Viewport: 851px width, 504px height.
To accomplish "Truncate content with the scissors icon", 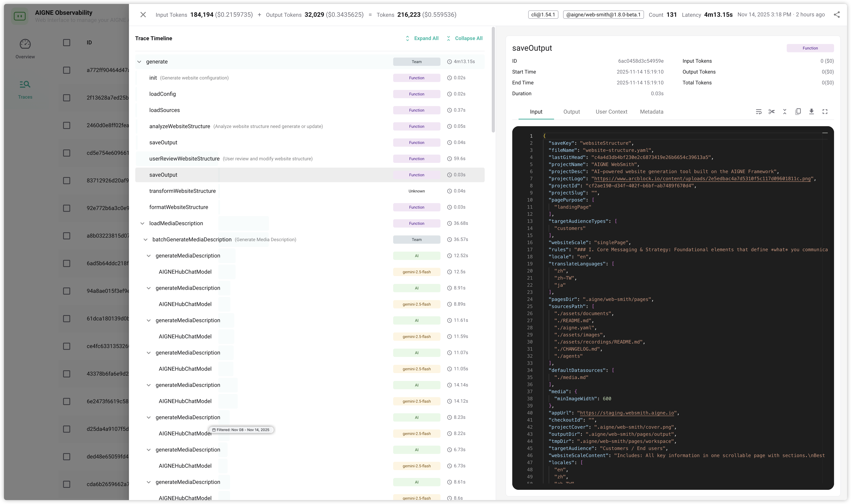I will (x=772, y=111).
